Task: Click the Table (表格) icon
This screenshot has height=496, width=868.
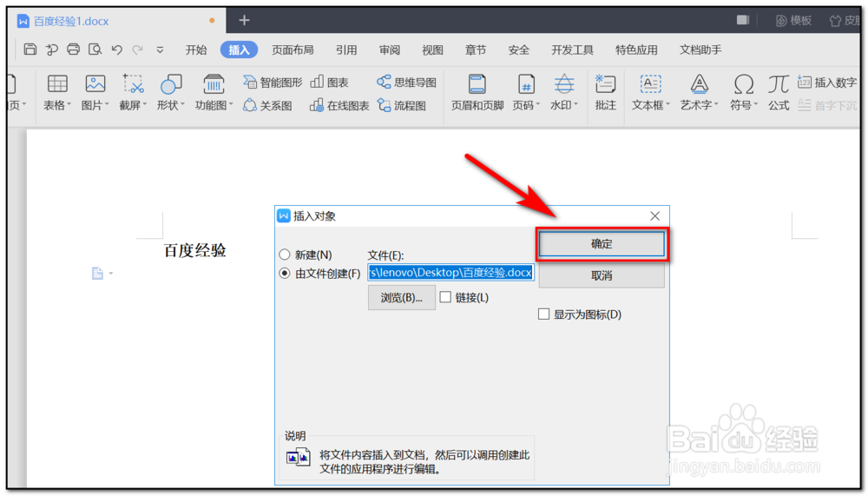Action: point(57,84)
